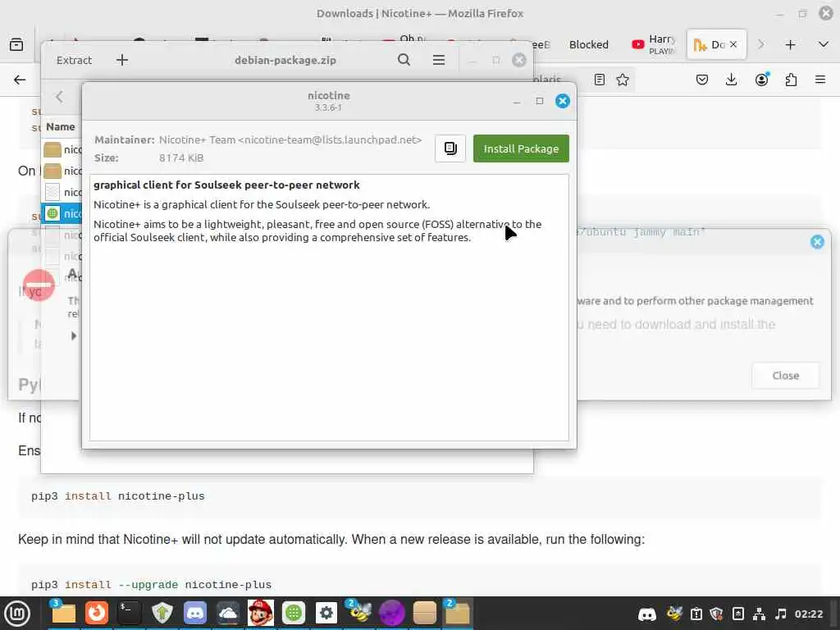Open the Firefox application menu

click(x=820, y=80)
